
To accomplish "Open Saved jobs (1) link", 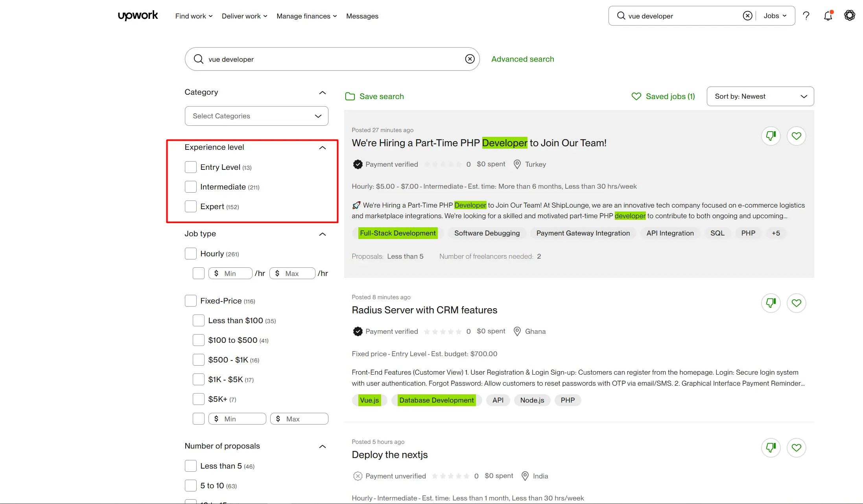I will [x=663, y=96].
